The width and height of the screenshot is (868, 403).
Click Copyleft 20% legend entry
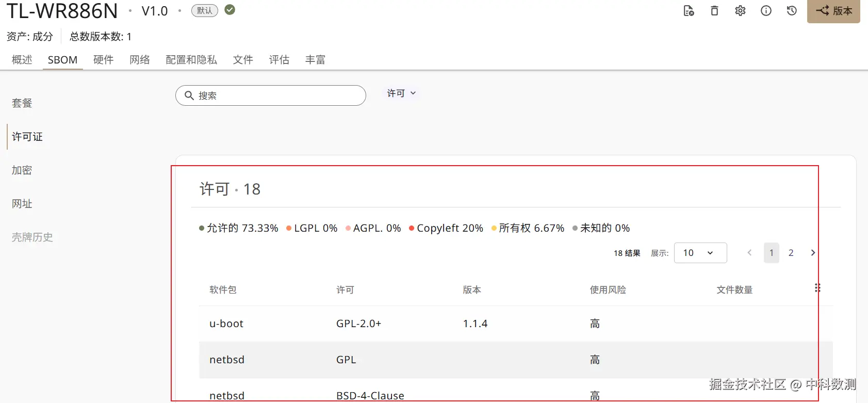[446, 228]
